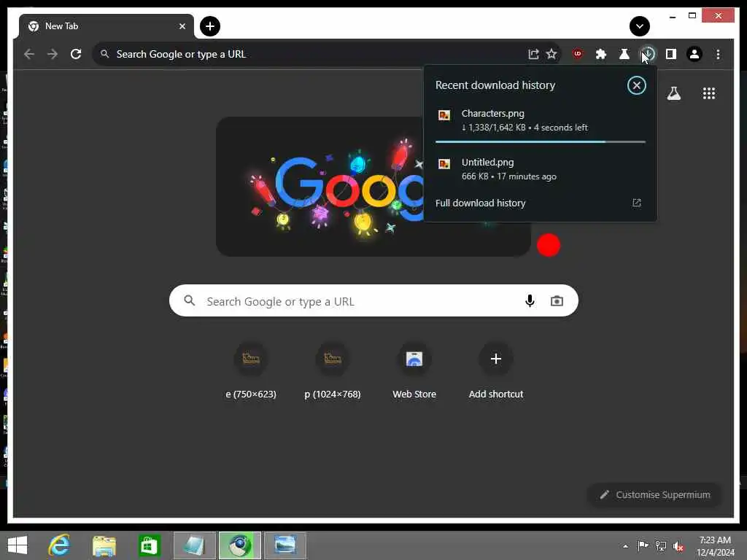
Task: Start voice search with microphone icon
Action: click(x=530, y=301)
